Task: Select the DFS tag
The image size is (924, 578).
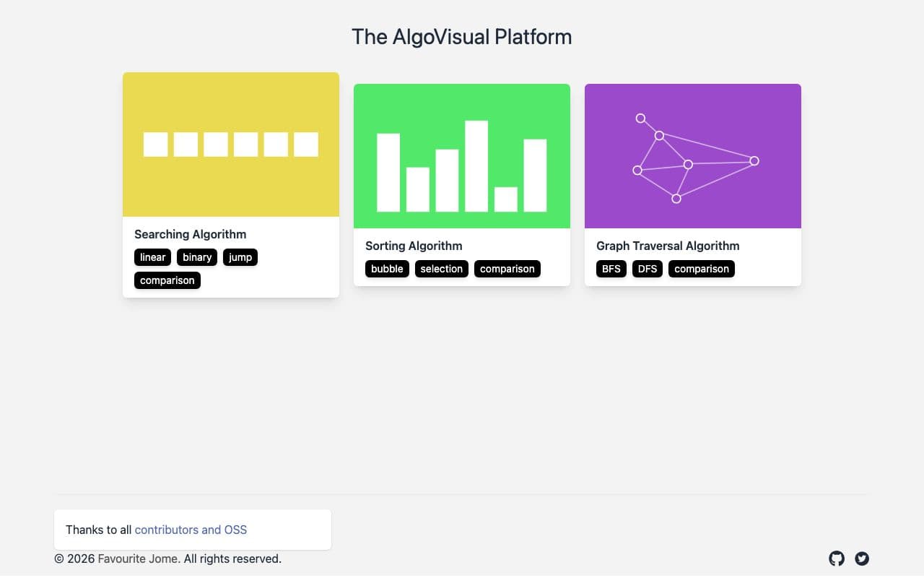Action: coord(648,269)
